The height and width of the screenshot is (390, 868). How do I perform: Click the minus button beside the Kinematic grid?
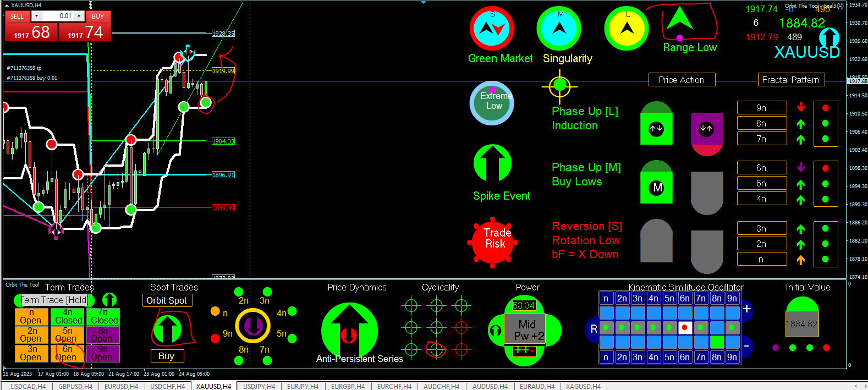tap(746, 346)
